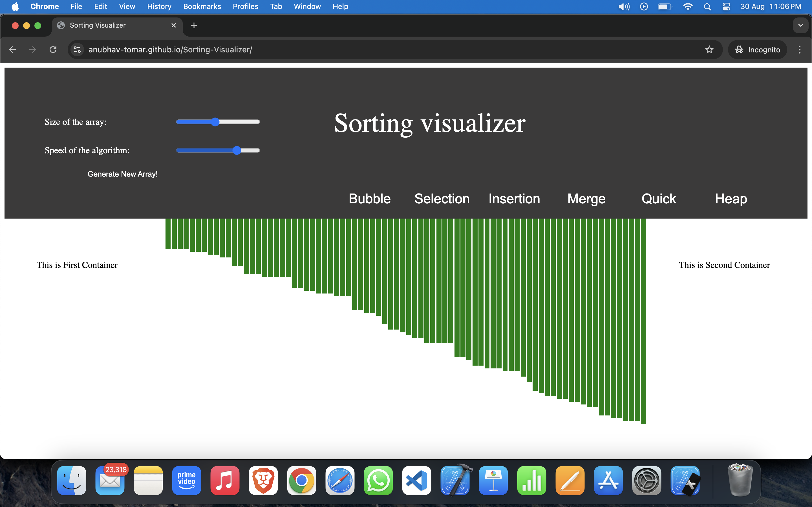Open the site information icon near the URL
812x507 pixels.
77,49
